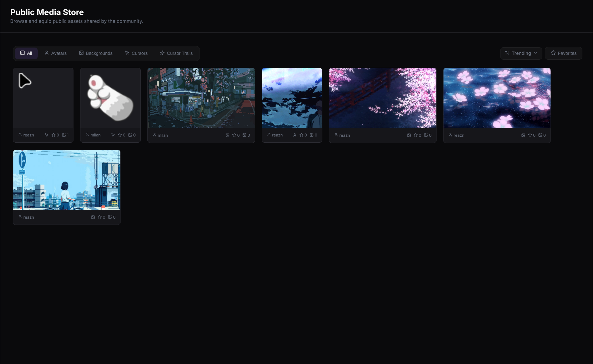The image size is (593, 364).
Task: Show the Backgrounds tab
Action: pos(96,53)
